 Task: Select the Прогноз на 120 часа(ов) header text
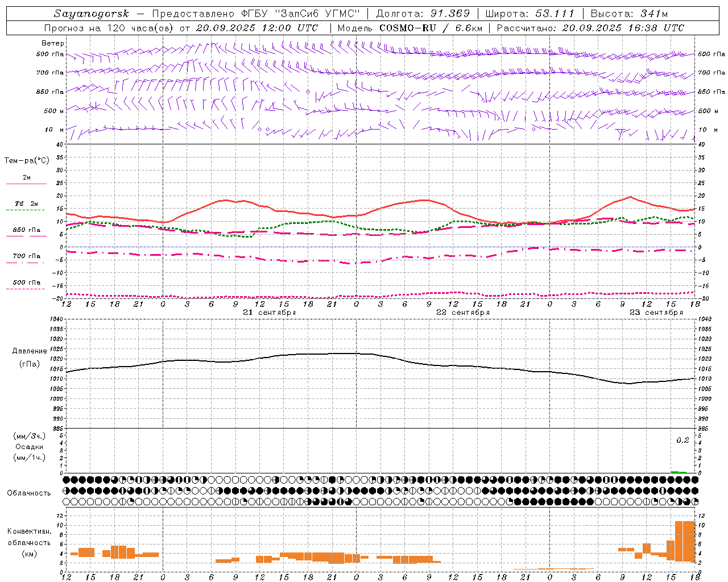tap(110, 28)
